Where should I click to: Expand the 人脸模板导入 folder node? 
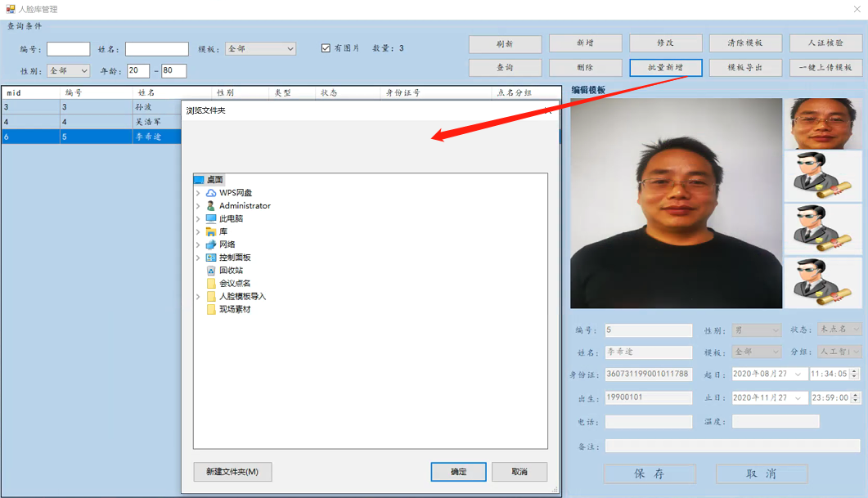(x=198, y=297)
